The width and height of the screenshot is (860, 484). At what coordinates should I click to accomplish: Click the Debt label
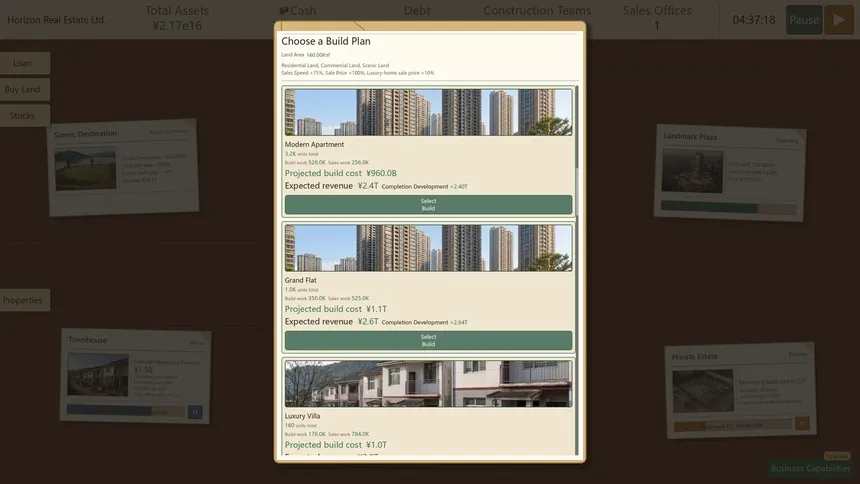pyautogui.click(x=417, y=10)
